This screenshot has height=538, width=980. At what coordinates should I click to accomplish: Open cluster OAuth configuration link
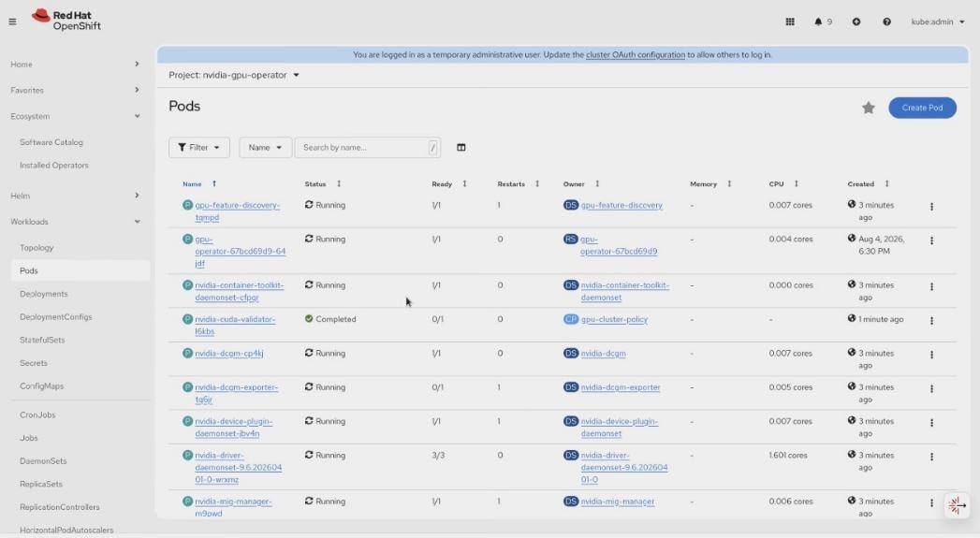click(635, 55)
